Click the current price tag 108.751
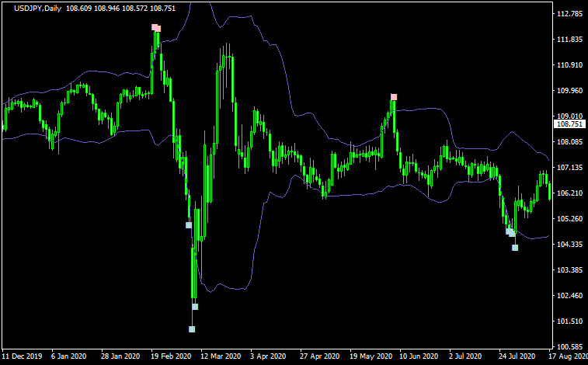The image size is (588, 365). pyautogui.click(x=568, y=124)
